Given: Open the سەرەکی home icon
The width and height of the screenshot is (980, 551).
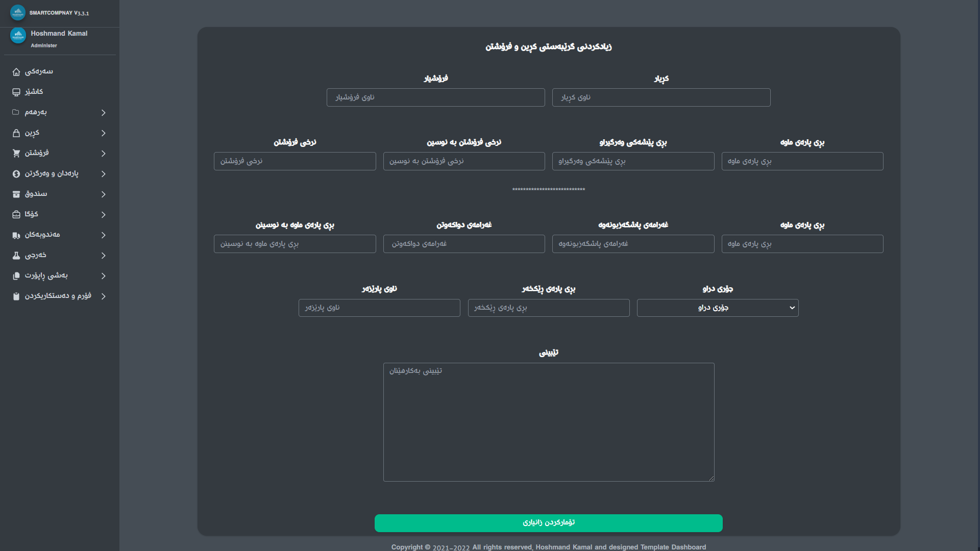Looking at the screenshot, I should tap(16, 72).
